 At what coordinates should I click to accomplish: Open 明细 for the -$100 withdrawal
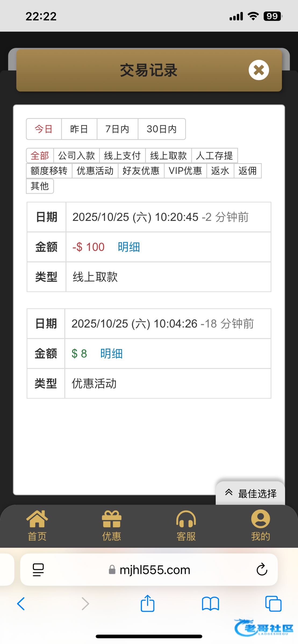coord(129,247)
